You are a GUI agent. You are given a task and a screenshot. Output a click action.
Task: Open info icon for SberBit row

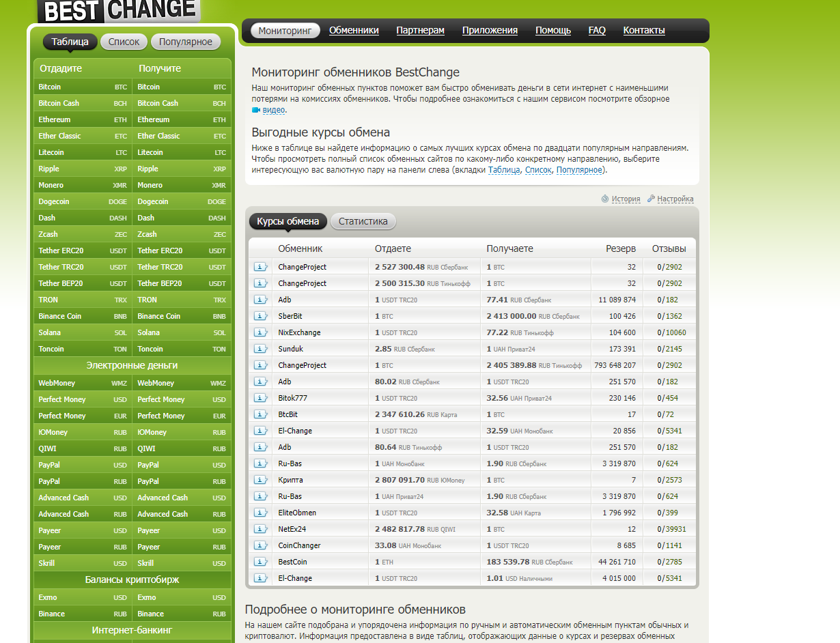tap(260, 316)
